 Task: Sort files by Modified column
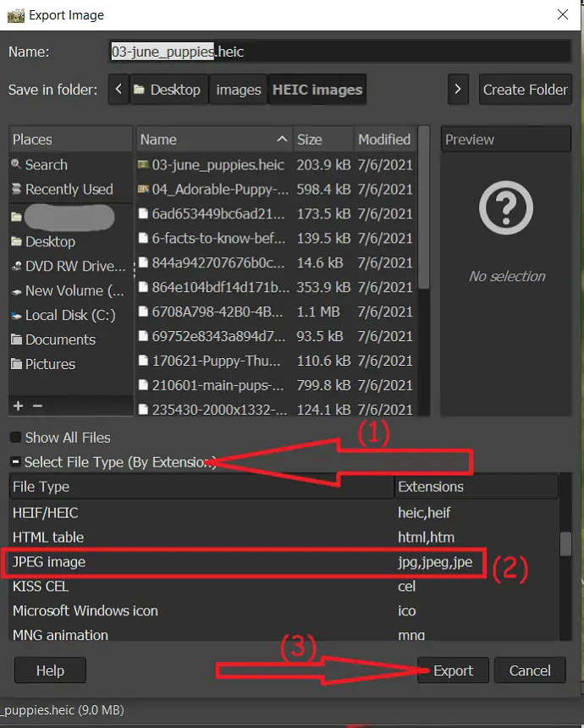tap(385, 140)
